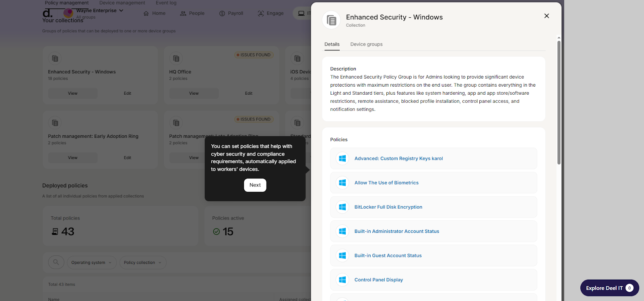Screen dimensions: 644x301
Task: Click the search magnifier icon in policy filters
Action: click(x=56, y=262)
